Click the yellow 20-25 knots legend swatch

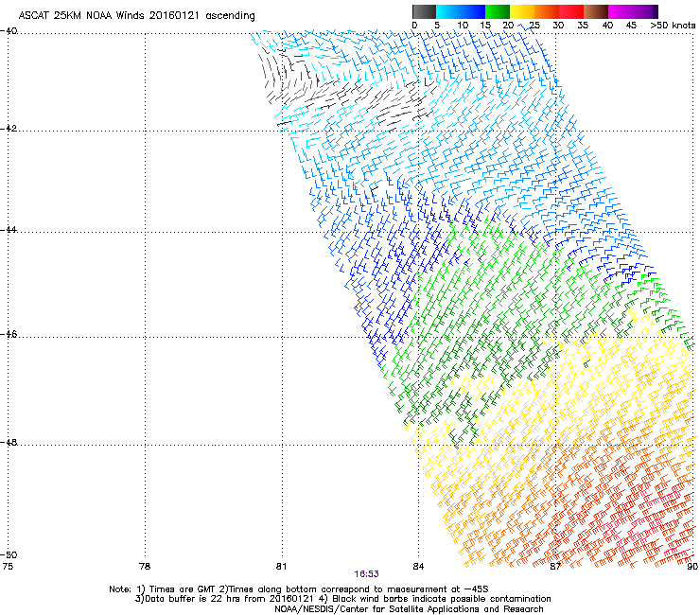point(522,11)
